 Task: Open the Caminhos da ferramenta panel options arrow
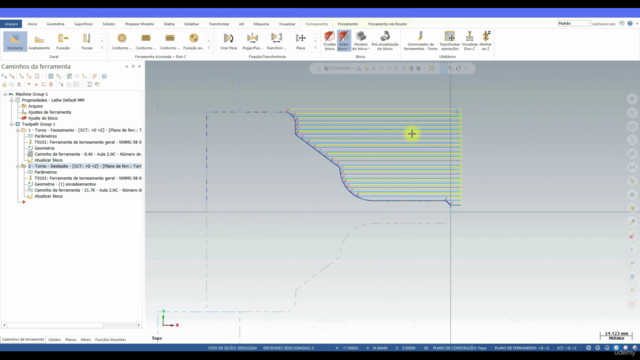coord(127,67)
